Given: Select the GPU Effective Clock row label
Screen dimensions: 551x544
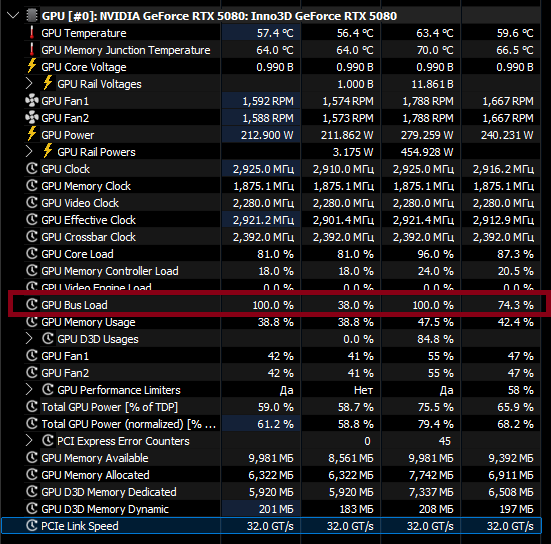Looking at the screenshot, I should coord(88,220).
